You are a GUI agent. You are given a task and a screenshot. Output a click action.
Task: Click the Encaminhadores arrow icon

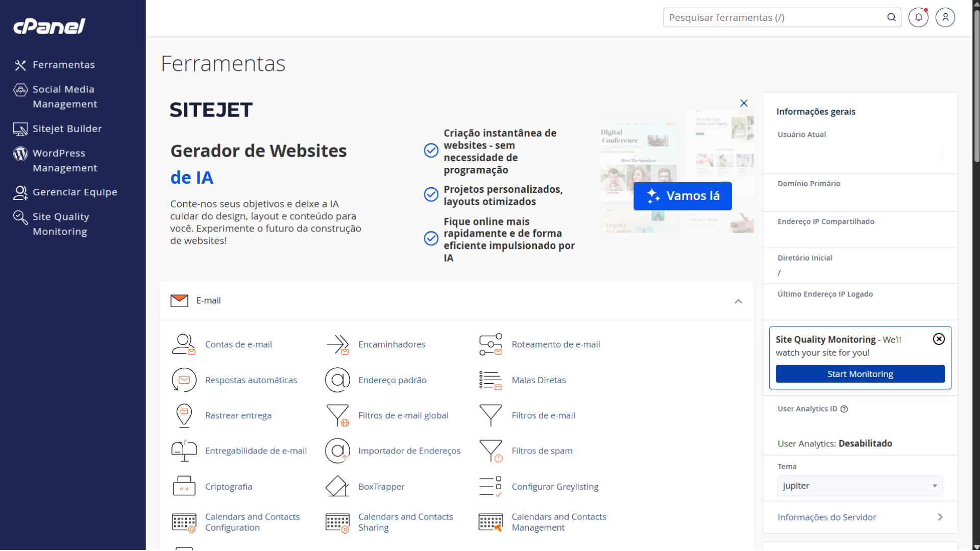click(337, 344)
